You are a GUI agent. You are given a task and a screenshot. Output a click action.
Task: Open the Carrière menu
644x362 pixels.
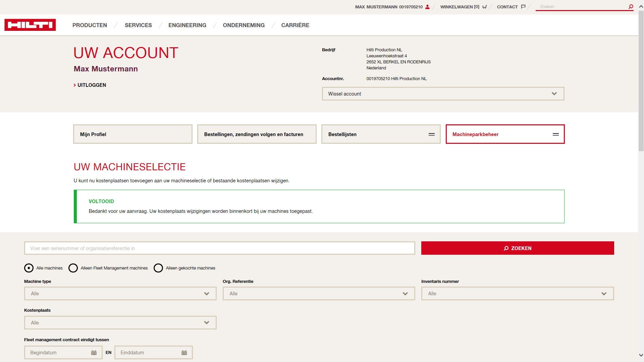click(x=295, y=25)
